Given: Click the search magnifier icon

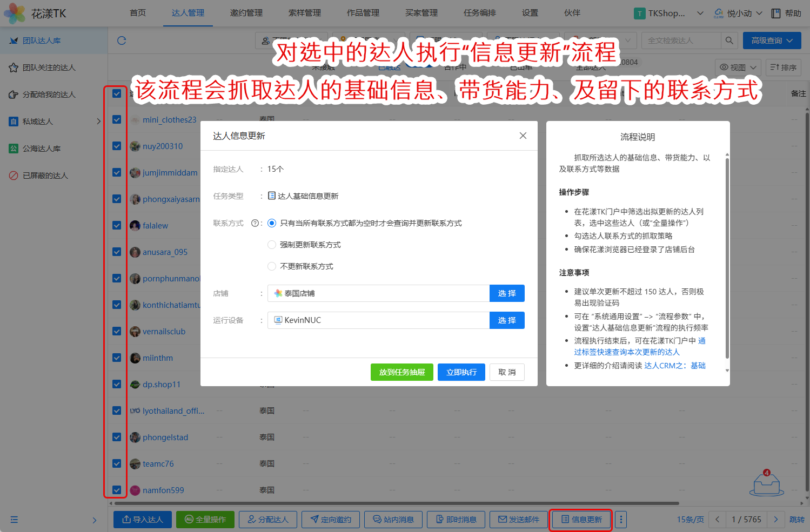Looking at the screenshot, I should pos(729,41).
